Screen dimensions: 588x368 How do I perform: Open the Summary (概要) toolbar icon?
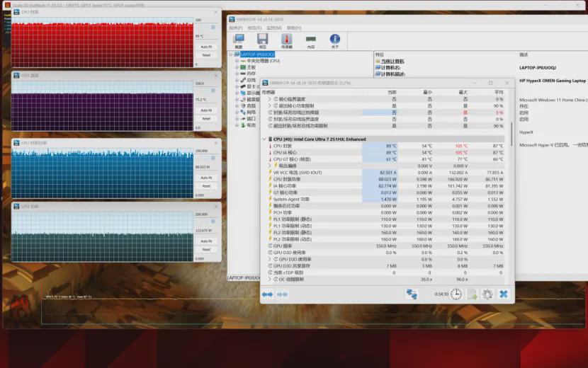(239, 41)
